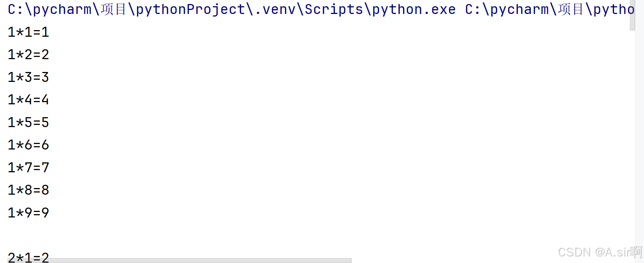Click the output line 1*2=2

pyautogui.click(x=28, y=55)
